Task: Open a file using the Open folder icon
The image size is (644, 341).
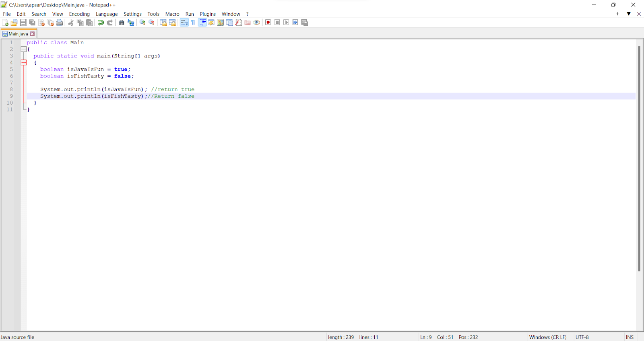Action: coord(14,23)
